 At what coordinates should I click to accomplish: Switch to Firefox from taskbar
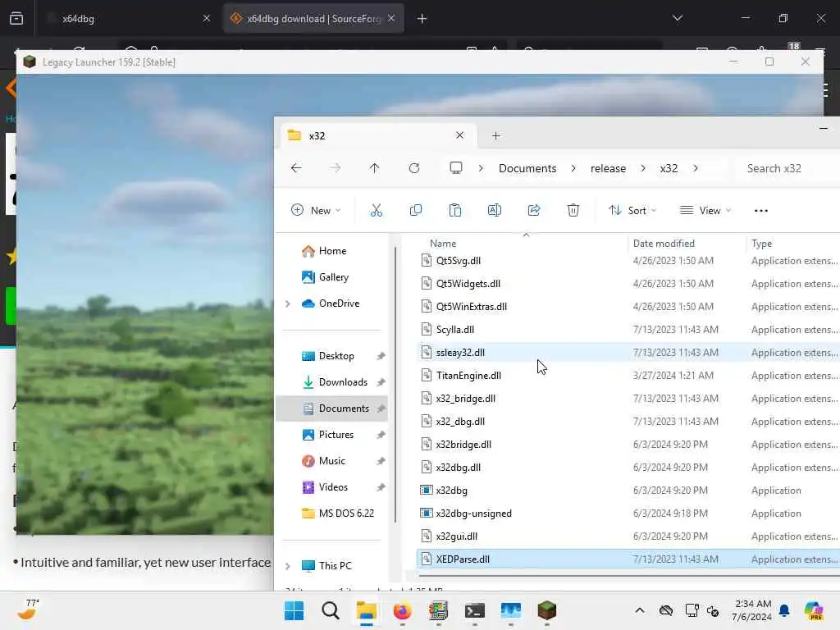point(402,610)
